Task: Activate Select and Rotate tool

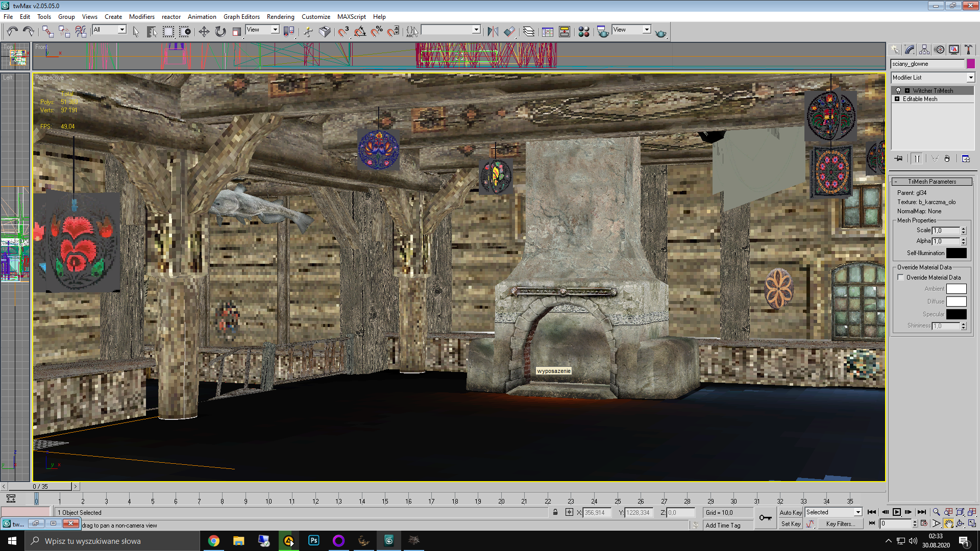Action: click(x=220, y=32)
